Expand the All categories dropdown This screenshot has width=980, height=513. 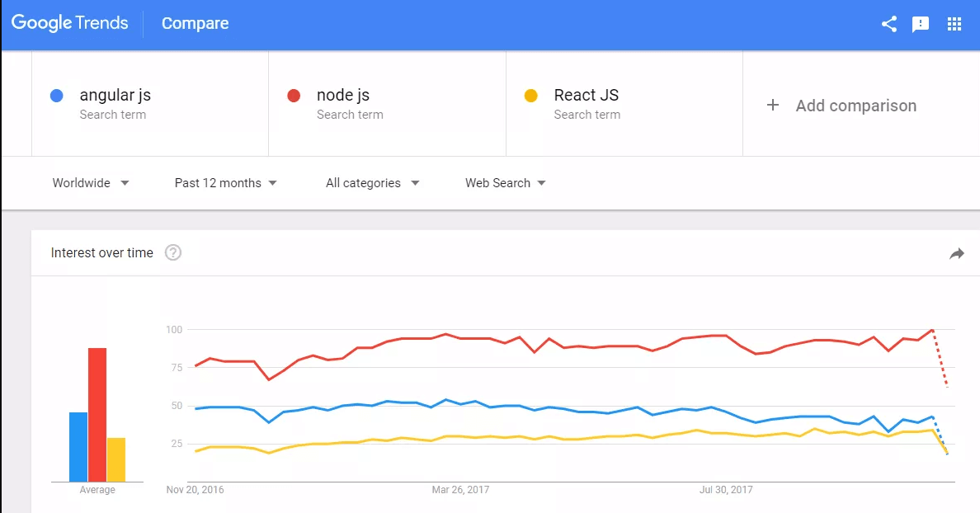click(x=372, y=182)
